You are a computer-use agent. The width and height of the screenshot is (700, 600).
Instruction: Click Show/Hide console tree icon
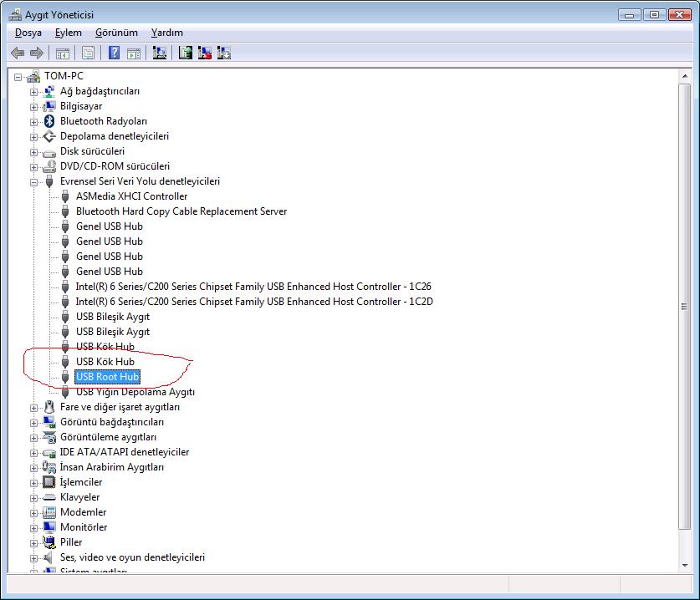point(62,53)
